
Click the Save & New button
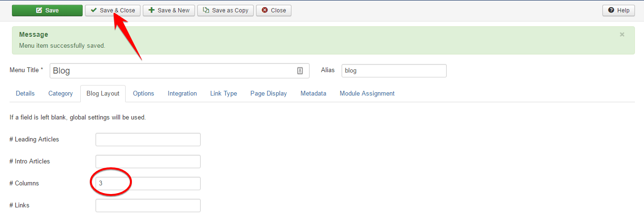pos(169,10)
